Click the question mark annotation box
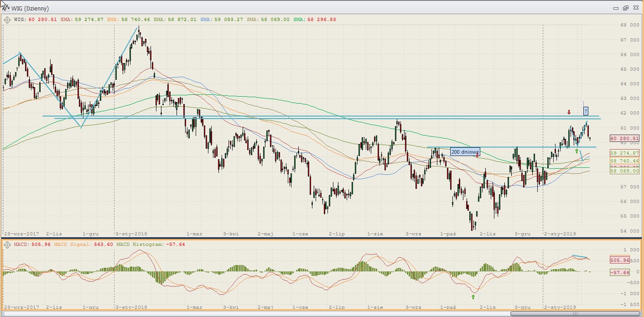 pos(586,110)
